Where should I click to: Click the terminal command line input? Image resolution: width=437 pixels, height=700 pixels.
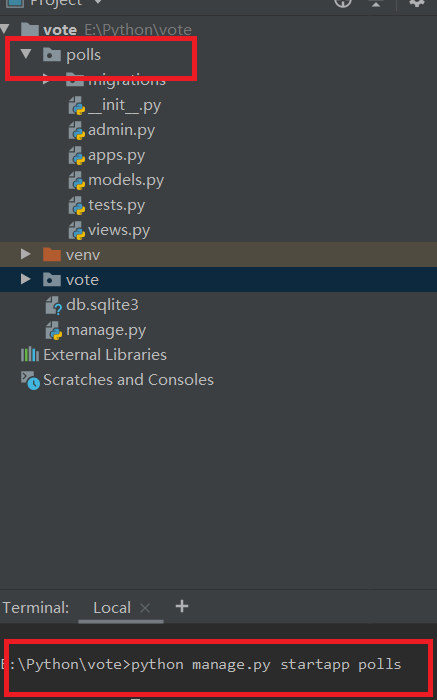click(x=219, y=665)
